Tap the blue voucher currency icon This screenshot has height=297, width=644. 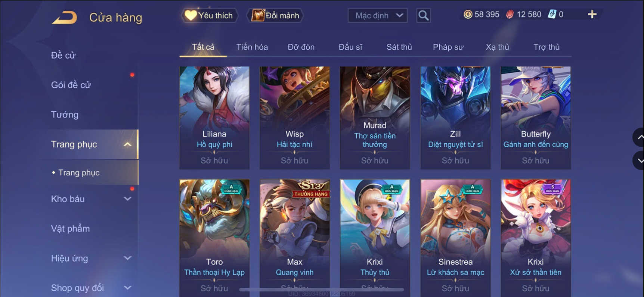click(552, 15)
